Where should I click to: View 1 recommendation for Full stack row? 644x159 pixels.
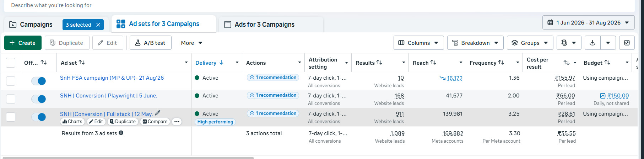(273, 113)
